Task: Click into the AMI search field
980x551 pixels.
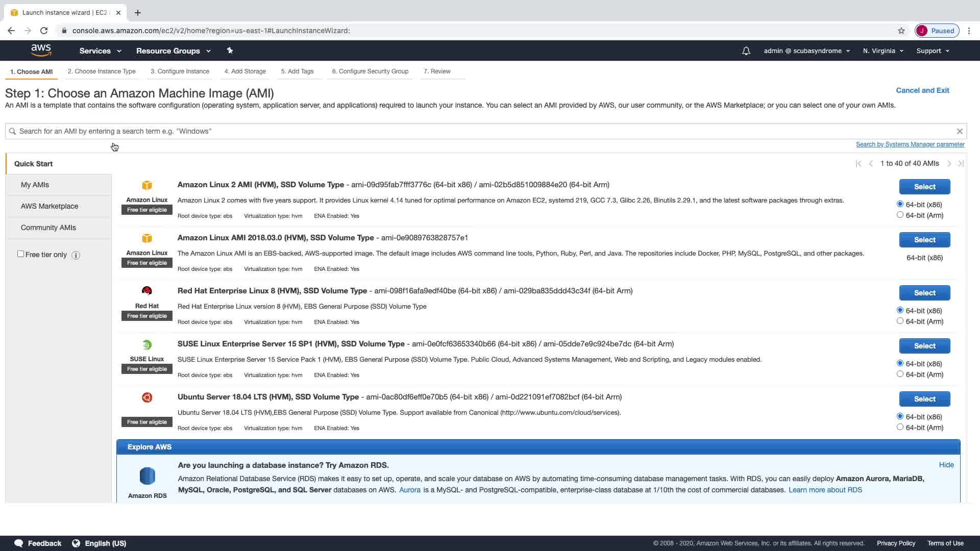Action: (x=459, y=131)
